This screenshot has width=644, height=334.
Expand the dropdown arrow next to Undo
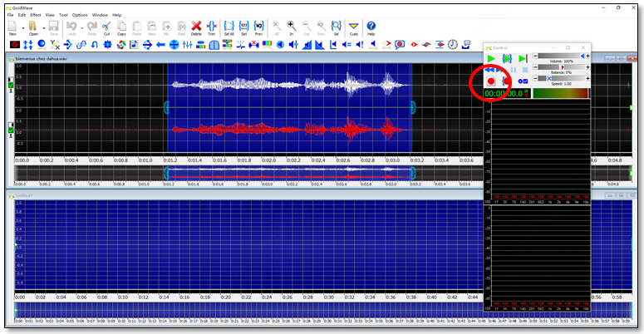point(81,28)
